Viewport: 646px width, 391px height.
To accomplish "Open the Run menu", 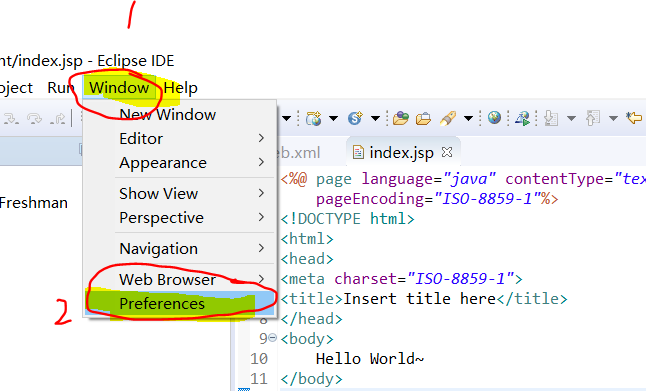I will coord(61,88).
